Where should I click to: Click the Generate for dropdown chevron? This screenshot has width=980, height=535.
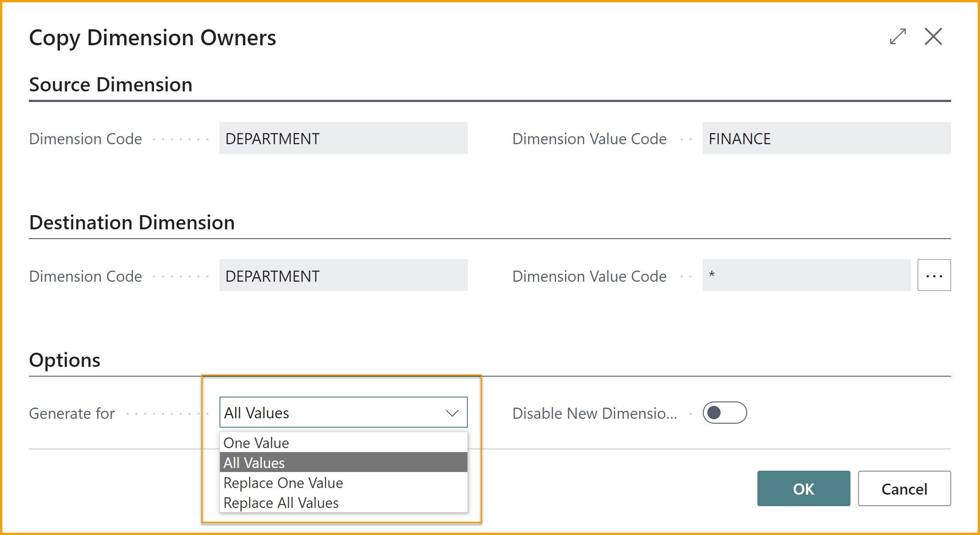[452, 413]
